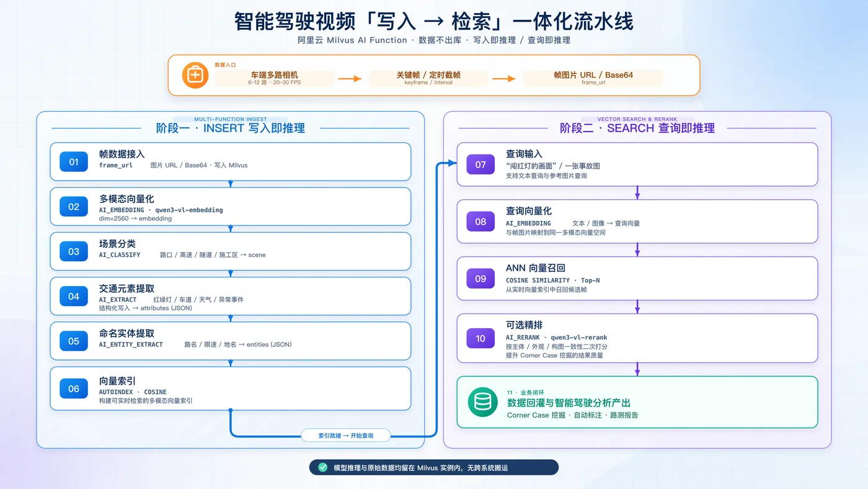This screenshot has height=489, width=868.
Task: Click the 6~12 路 · 20~30 FPS text
Action: 275,83
